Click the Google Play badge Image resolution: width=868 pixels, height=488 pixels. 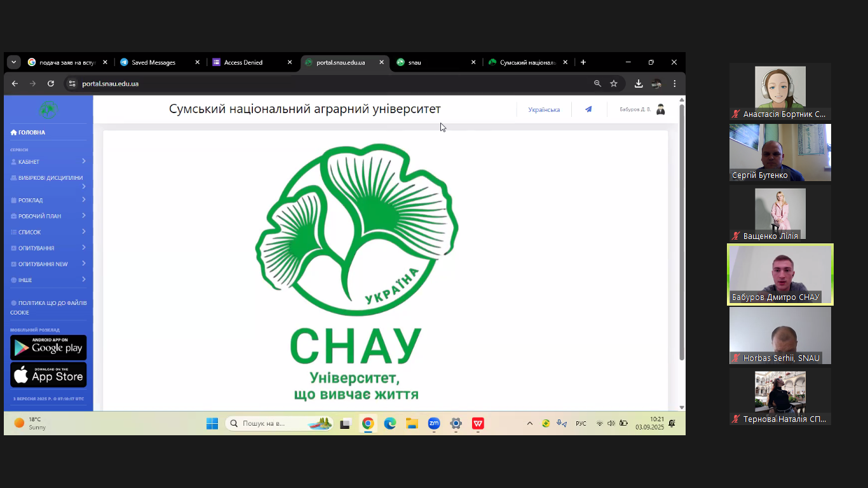[x=48, y=348]
